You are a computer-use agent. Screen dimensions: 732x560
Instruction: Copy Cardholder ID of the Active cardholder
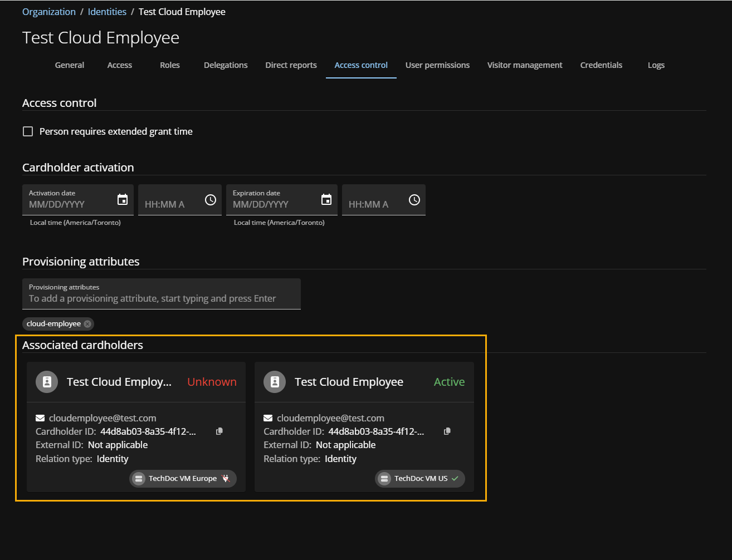[x=447, y=431]
